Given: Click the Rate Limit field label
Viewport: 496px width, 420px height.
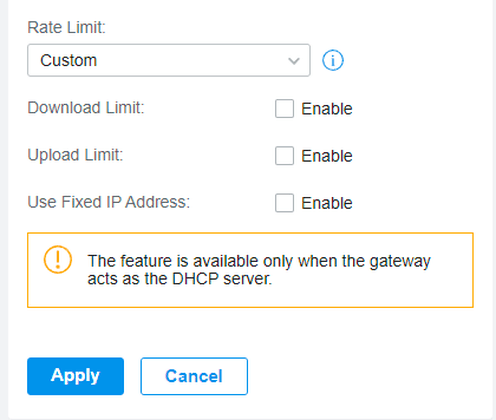Looking at the screenshot, I should [x=66, y=27].
